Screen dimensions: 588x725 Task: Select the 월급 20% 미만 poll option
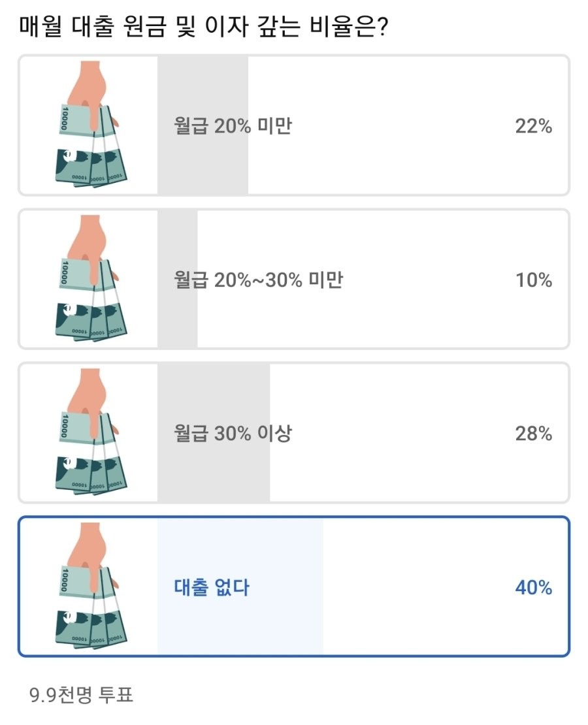pyautogui.click(x=294, y=125)
